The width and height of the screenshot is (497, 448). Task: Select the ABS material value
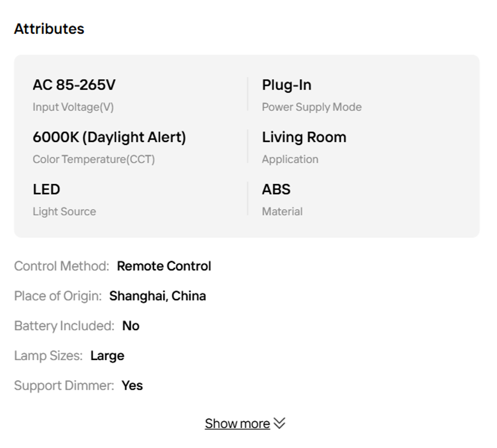[276, 189]
